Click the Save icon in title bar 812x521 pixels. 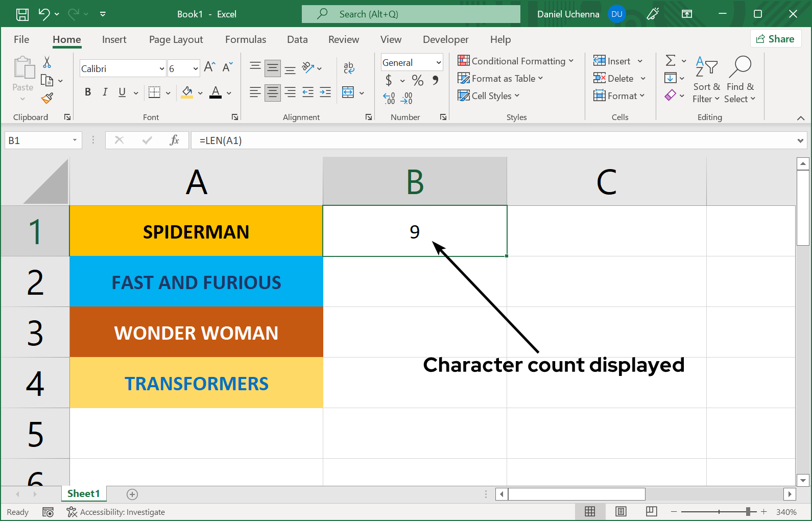pyautogui.click(x=22, y=14)
